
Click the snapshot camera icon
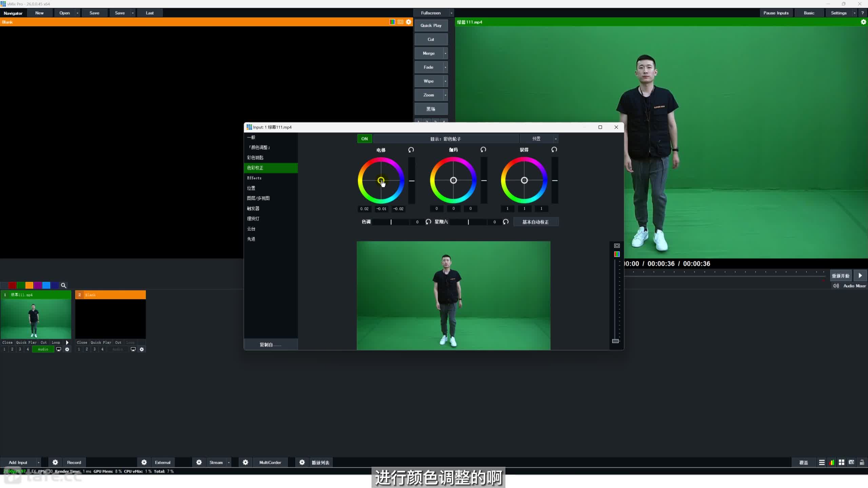click(x=851, y=462)
